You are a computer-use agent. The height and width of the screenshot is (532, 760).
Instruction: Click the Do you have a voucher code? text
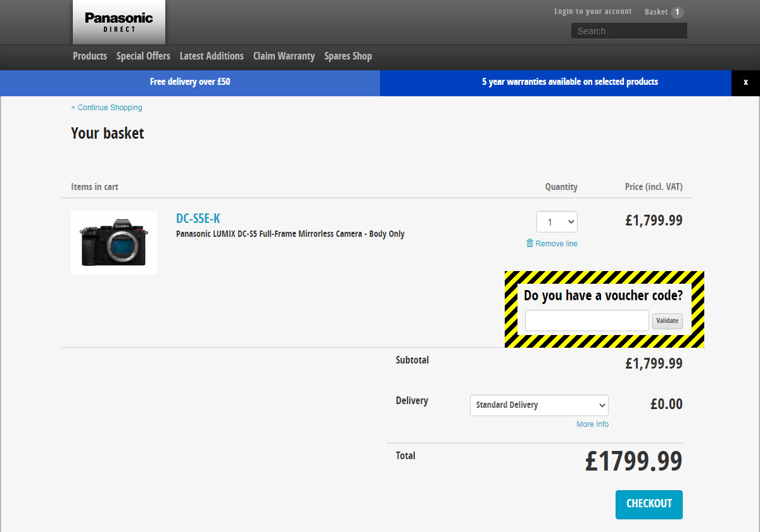point(604,296)
